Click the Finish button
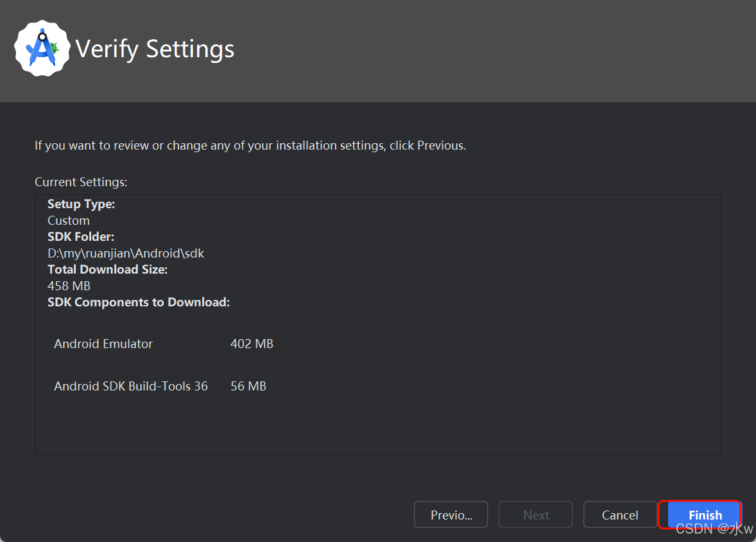Image resolution: width=756 pixels, height=542 pixels. (x=705, y=514)
